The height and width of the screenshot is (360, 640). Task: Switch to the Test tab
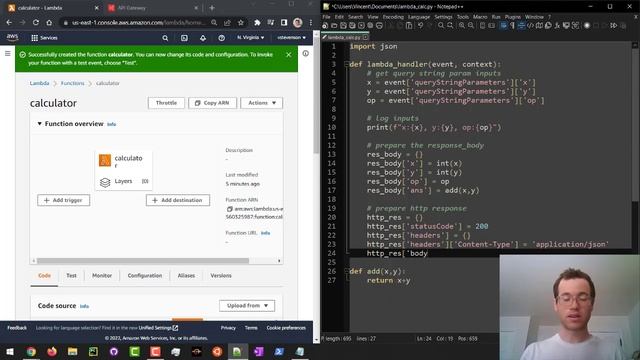(71, 276)
